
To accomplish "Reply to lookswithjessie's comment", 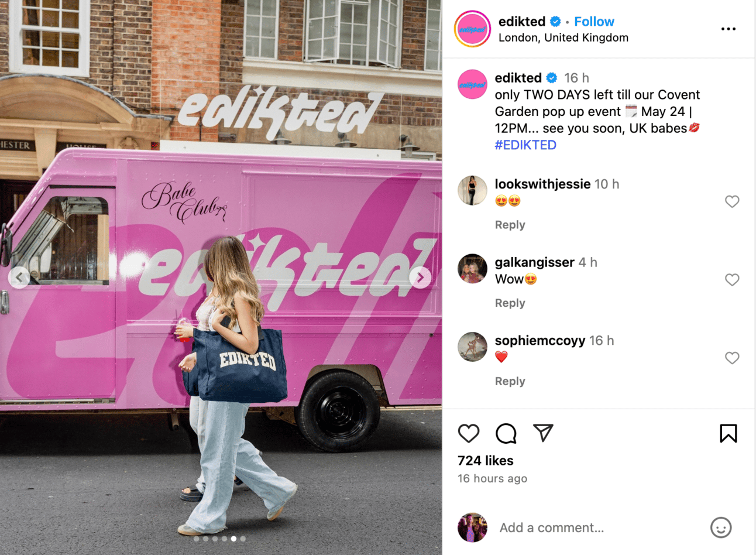I will (510, 225).
